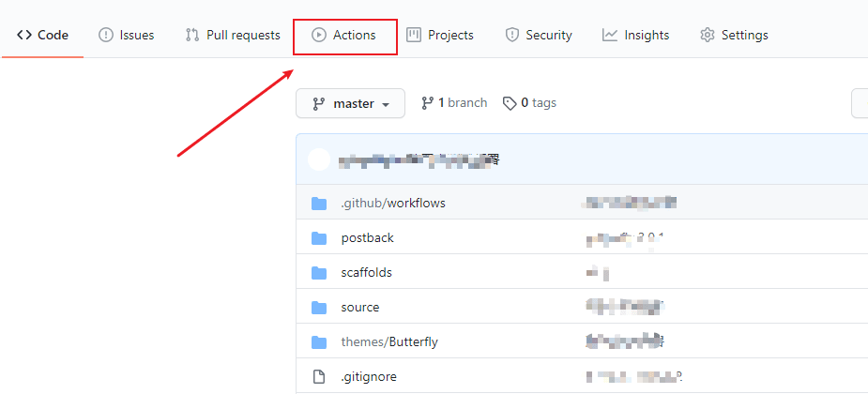
Task: Click the .gitignore file icon
Action: point(319,377)
